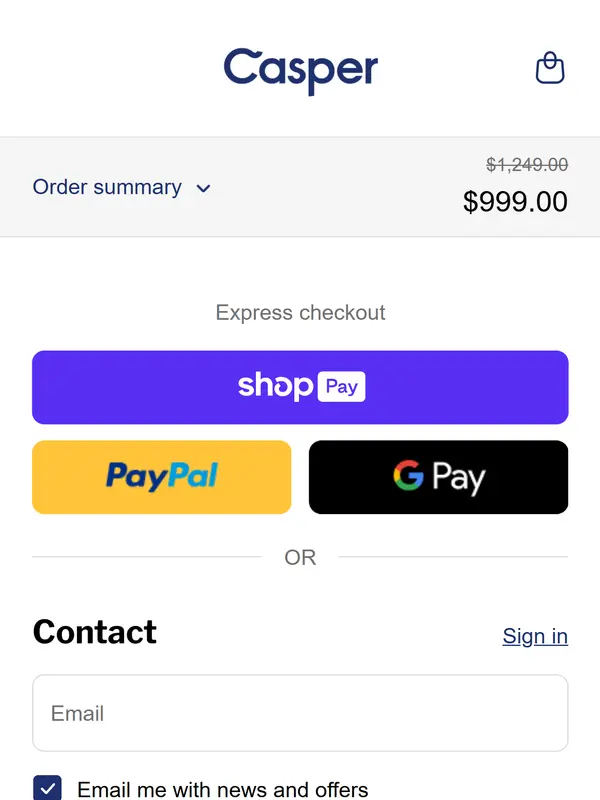The width and height of the screenshot is (600, 800).
Task: Click the Casper logo
Action: tap(300, 69)
